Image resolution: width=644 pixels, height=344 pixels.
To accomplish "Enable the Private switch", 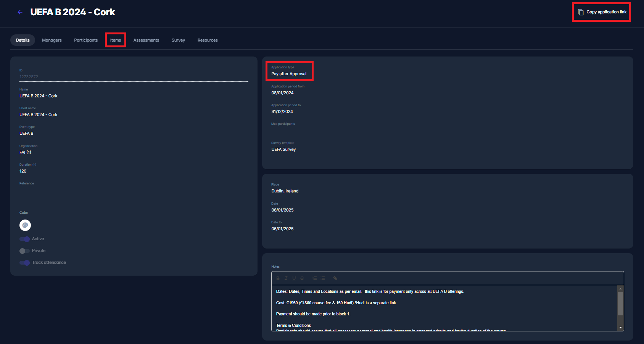I will [25, 251].
